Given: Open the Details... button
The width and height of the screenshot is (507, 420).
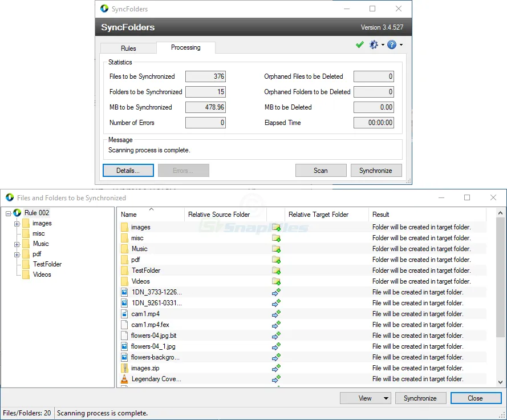Looking at the screenshot, I should pyautogui.click(x=128, y=171).
